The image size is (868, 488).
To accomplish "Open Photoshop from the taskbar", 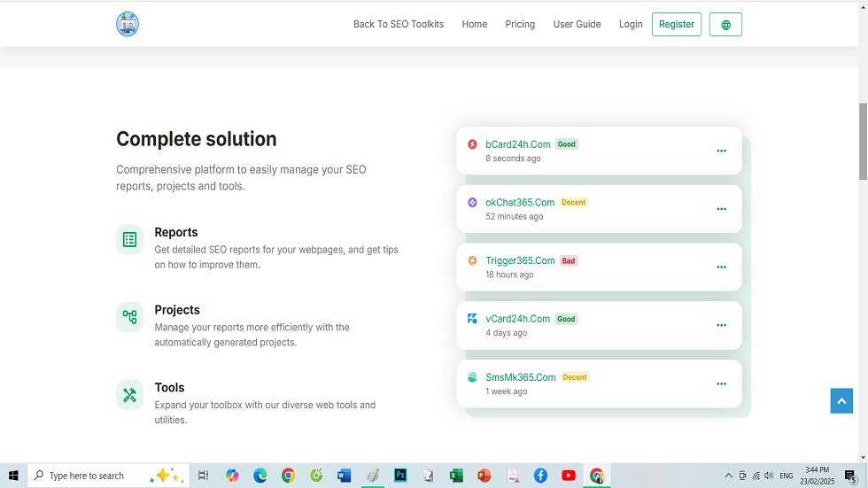I will click(x=400, y=476).
